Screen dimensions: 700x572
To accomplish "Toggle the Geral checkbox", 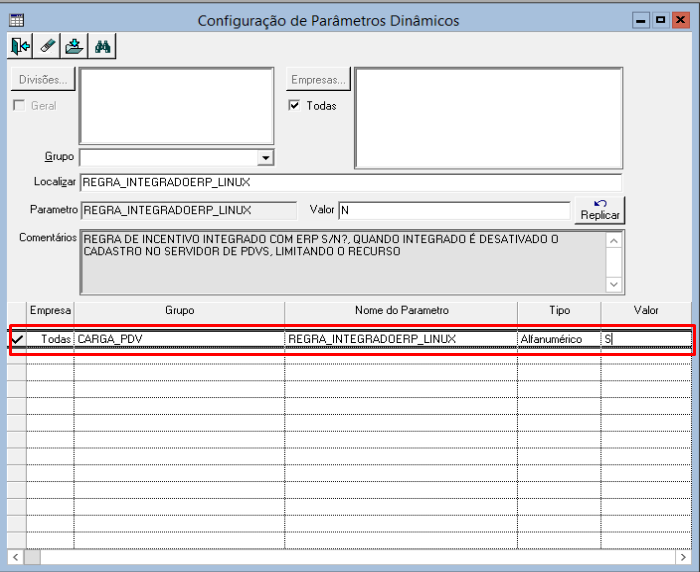I will pyautogui.click(x=19, y=105).
